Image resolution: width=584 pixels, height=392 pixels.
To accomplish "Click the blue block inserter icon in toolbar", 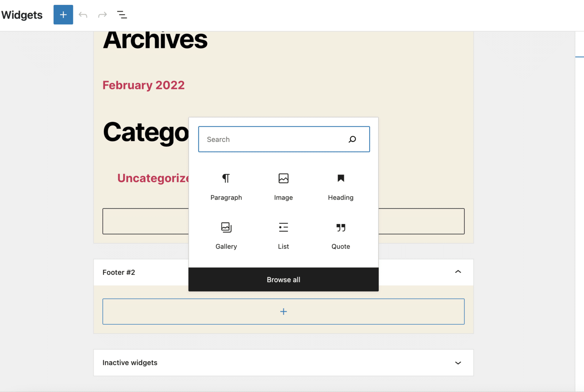I will 63,14.
